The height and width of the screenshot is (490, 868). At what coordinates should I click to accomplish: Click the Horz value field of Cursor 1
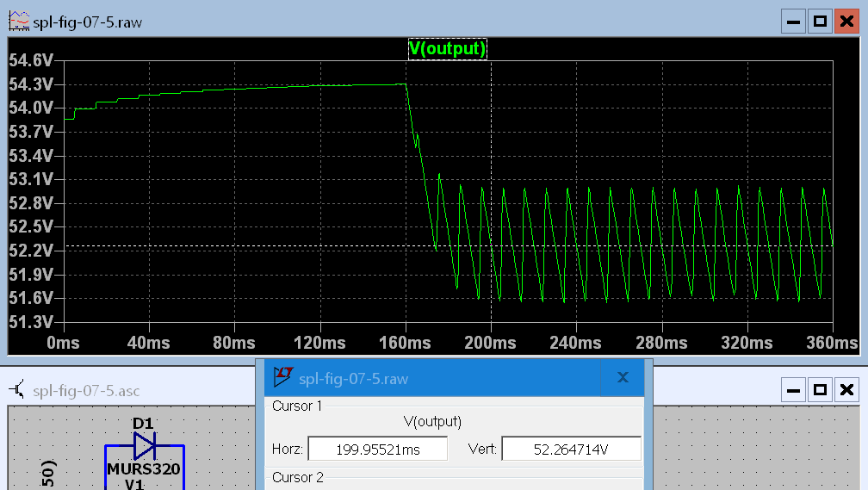point(377,450)
